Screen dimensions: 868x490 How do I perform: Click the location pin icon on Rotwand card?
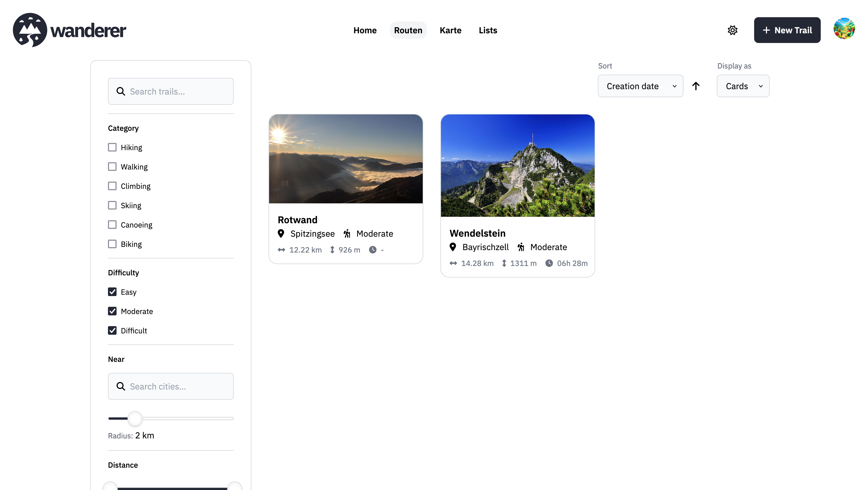point(281,233)
